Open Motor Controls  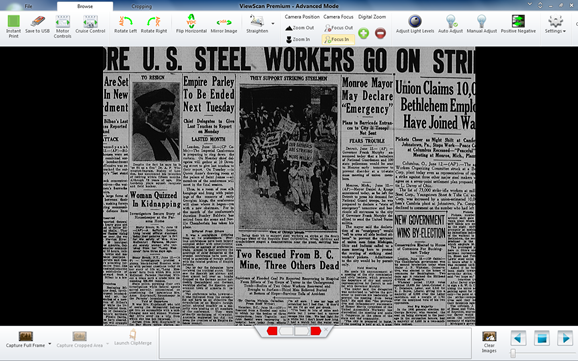click(x=62, y=27)
